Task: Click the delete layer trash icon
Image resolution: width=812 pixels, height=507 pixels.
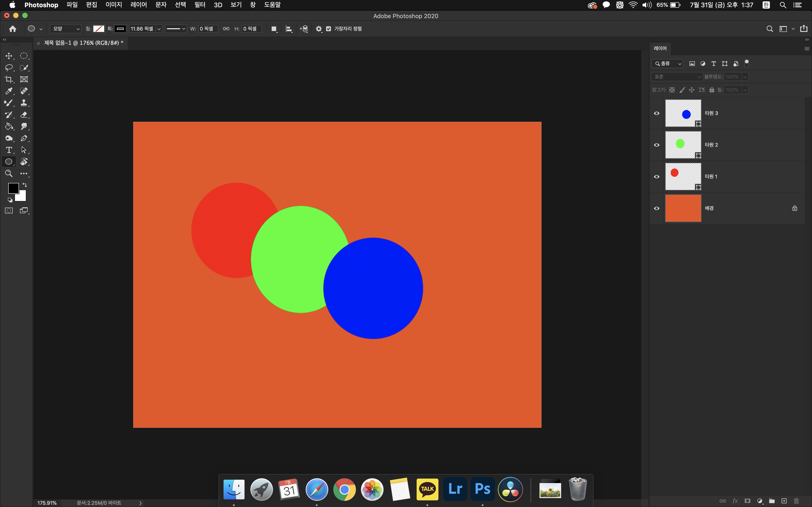Action: click(x=796, y=501)
